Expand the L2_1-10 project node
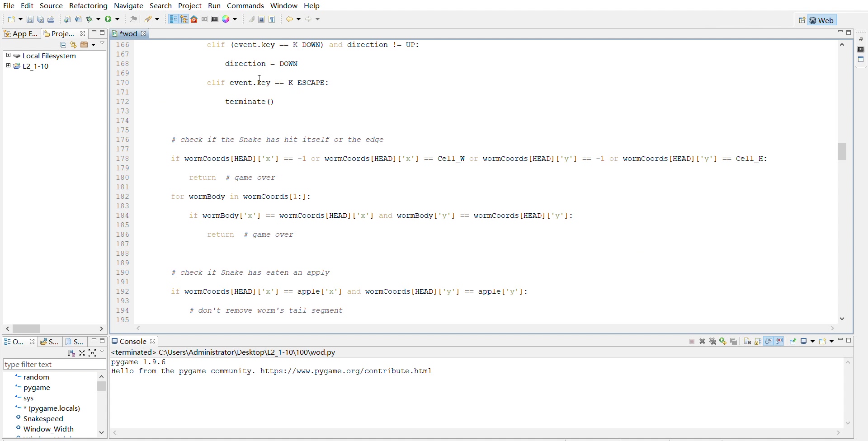868x441 pixels. click(8, 66)
